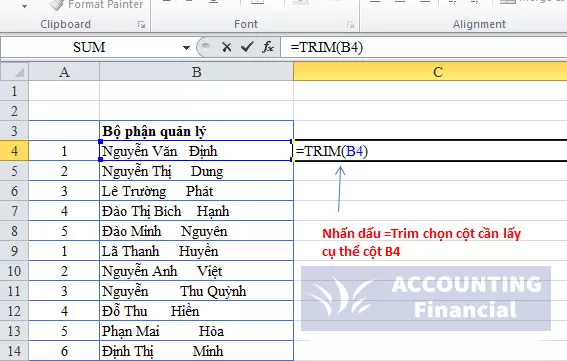Select row 13 header
This screenshot has height=361, width=567.
coord(14,331)
